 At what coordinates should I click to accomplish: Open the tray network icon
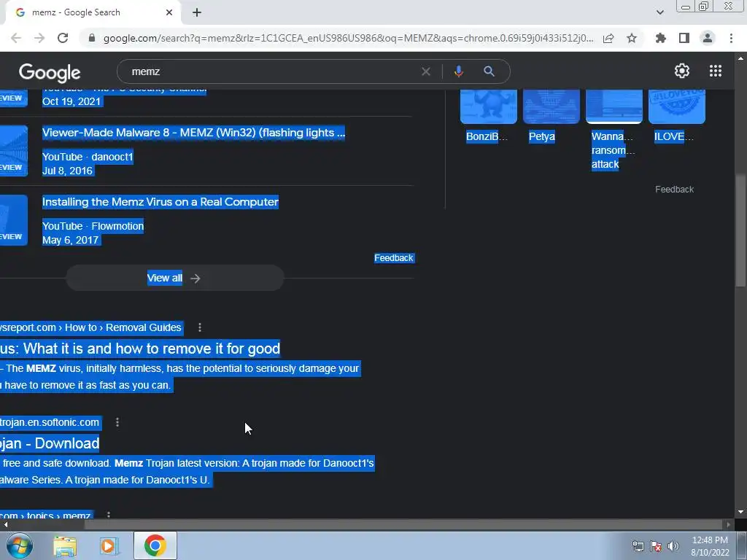[x=638, y=546]
